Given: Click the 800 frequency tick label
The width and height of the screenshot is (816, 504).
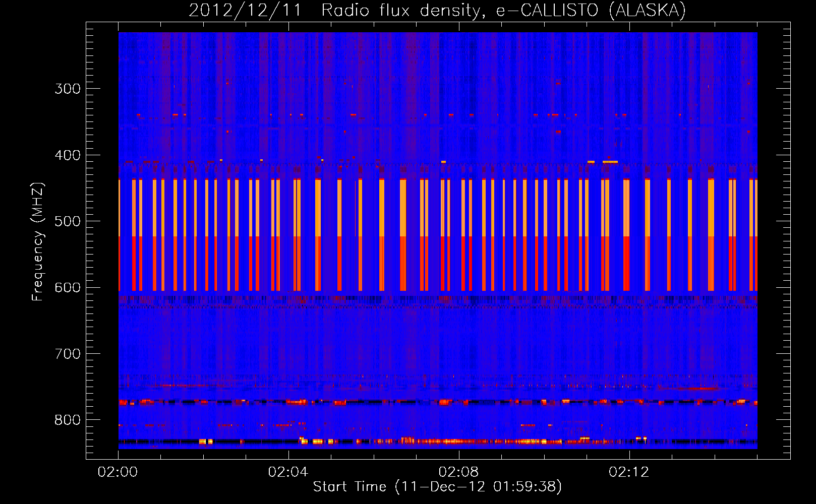Looking at the screenshot, I should (x=68, y=420).
